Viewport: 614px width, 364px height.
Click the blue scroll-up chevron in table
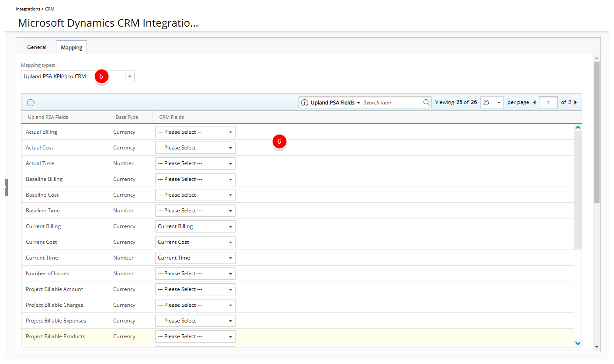click(578, 128)
